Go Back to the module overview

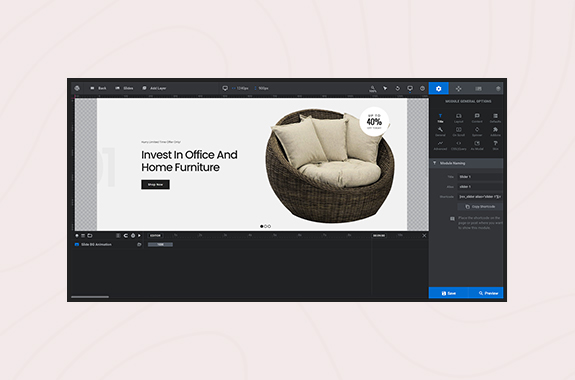click(x=98, y=88)
